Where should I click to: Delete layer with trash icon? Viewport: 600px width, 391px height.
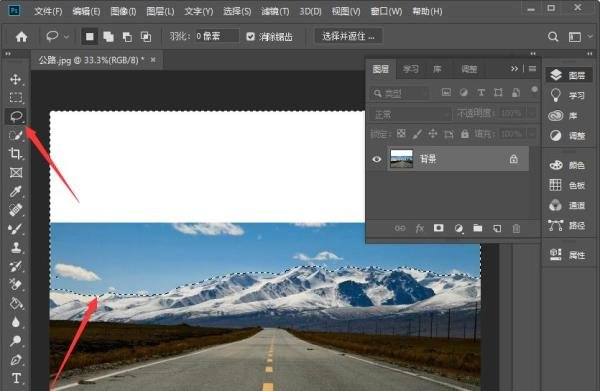pyautogui.click(x=516, y=228)
